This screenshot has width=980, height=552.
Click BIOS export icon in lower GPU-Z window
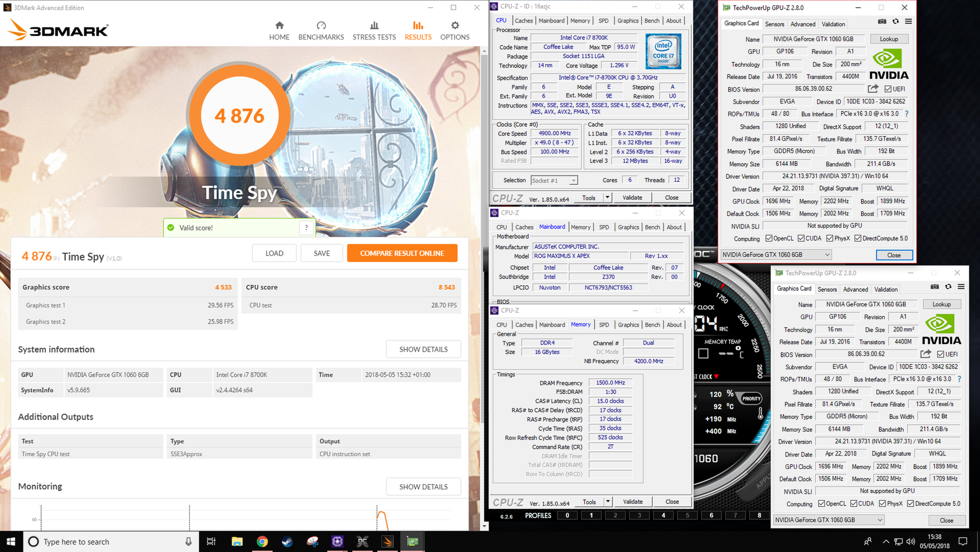click(926, 354)
